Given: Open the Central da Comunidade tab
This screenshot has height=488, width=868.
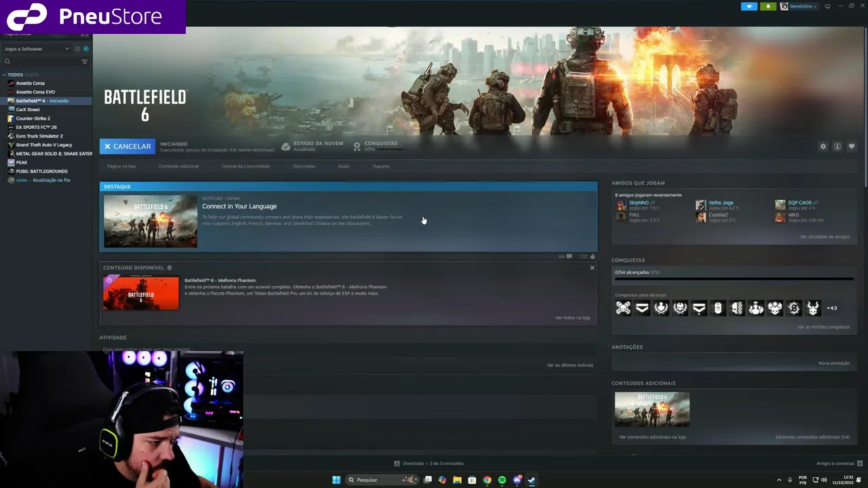Looking at the screenshot, I should pyautogui.click(x=245, y=166).
